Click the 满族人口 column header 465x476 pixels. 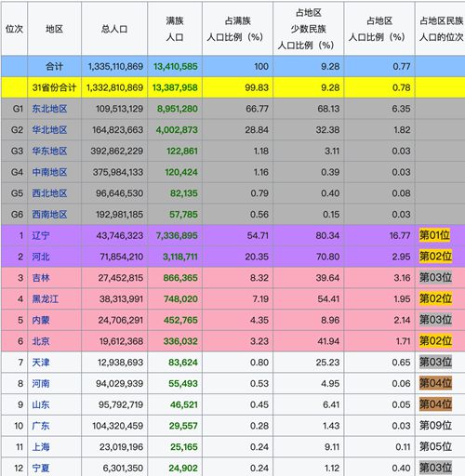[175, 29]
